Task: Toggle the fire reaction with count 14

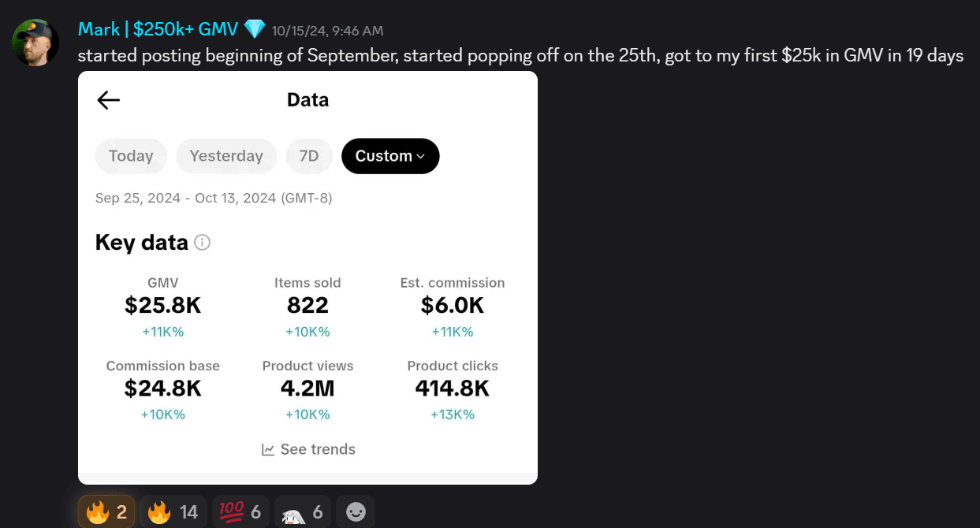Action: click(172, 512)
